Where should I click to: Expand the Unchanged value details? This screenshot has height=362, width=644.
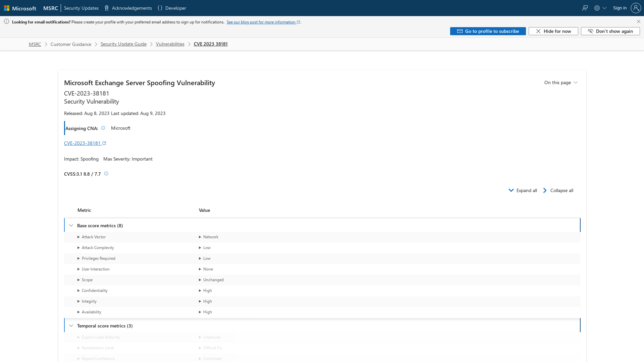tap(211, 280)
